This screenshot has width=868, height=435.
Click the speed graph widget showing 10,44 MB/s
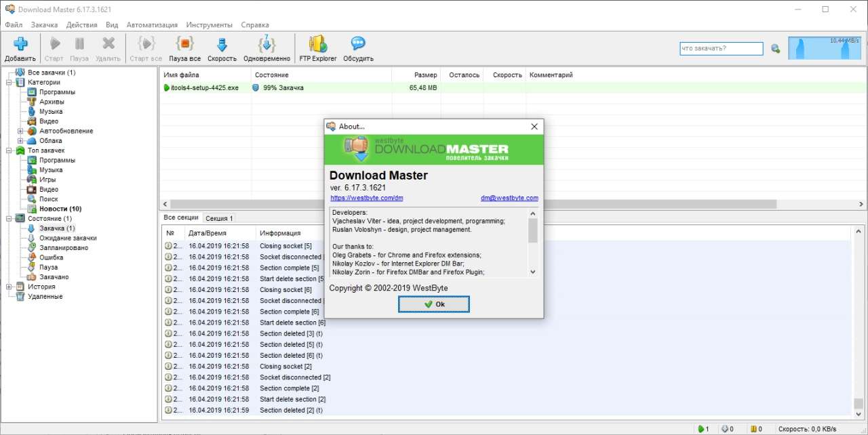825,48
